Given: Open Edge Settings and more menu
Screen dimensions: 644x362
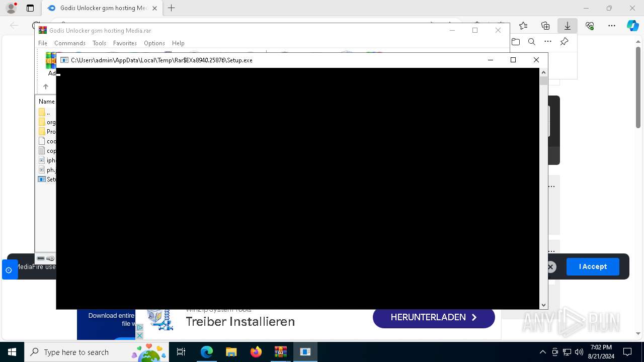Looking at the screenshot, I should coord(612,26).
